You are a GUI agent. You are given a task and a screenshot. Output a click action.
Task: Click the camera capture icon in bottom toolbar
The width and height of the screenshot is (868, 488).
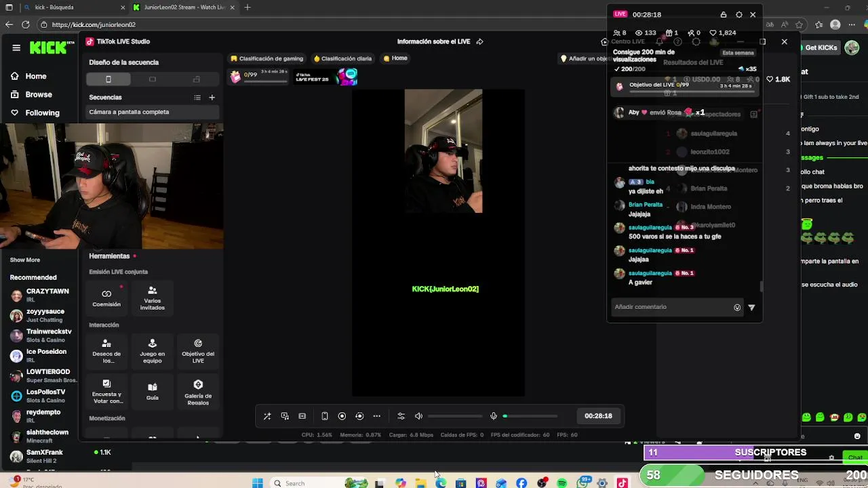point(302,416)
